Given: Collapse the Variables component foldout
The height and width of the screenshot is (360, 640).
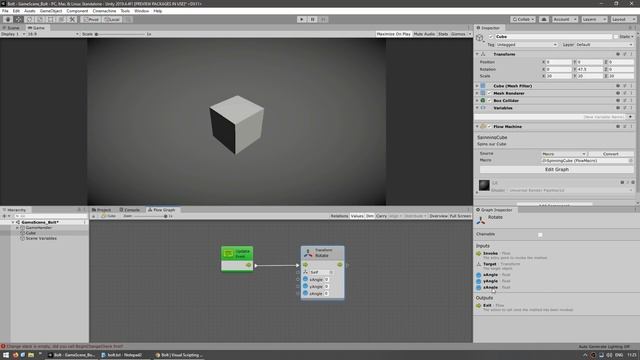Looking at the screenshot, I should coord(477,108).
